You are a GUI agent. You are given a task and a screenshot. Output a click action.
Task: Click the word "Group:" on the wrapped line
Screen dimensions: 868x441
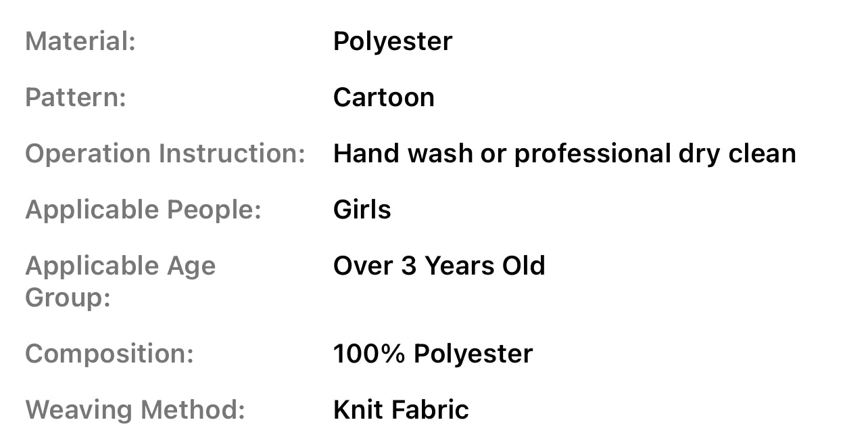pos(68,297)
